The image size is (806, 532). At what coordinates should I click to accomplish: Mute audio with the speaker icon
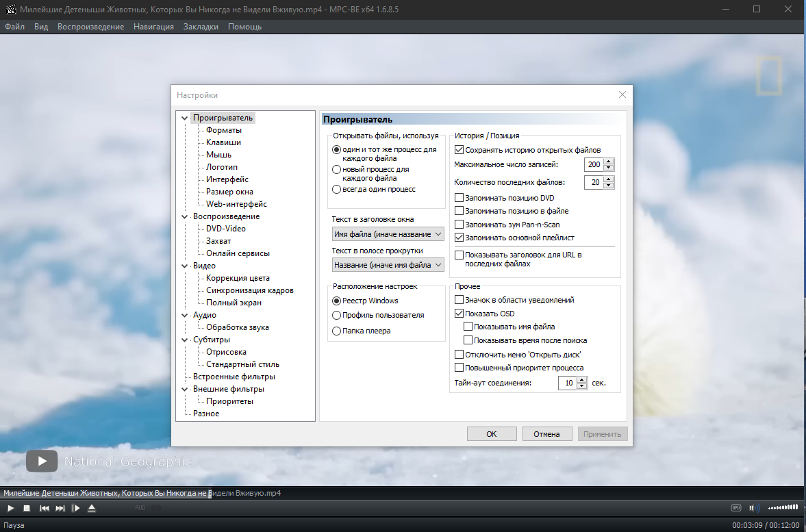pos(753,508)
